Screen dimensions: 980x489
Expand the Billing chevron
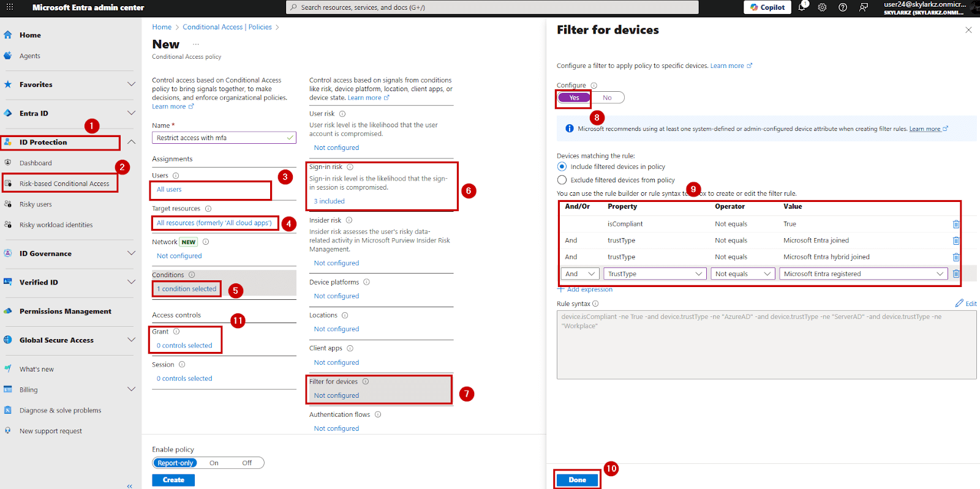[x=131, y=389]
